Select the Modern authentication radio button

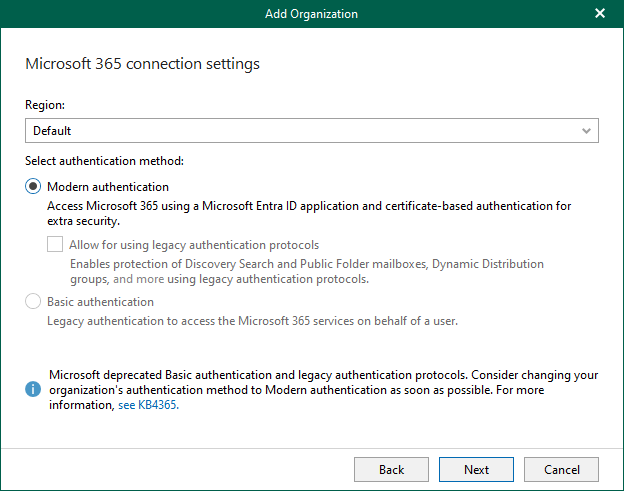point(34,187)
